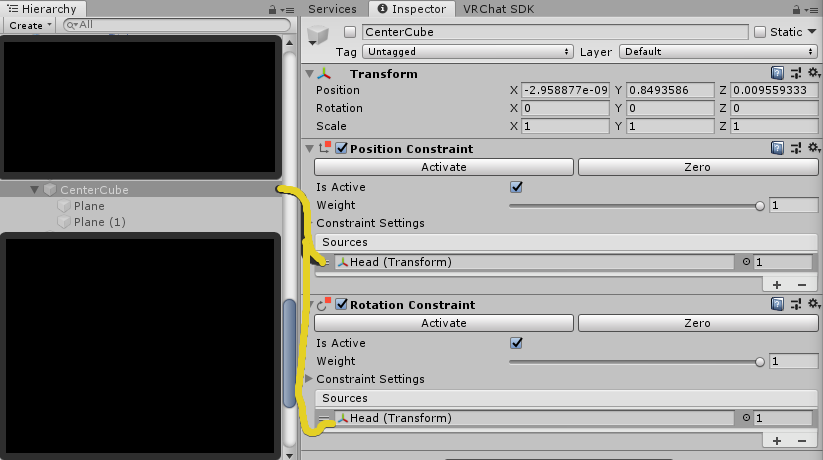
Task: Disable the Position Constraint component checkbox
Action: [x=341, y=148]
